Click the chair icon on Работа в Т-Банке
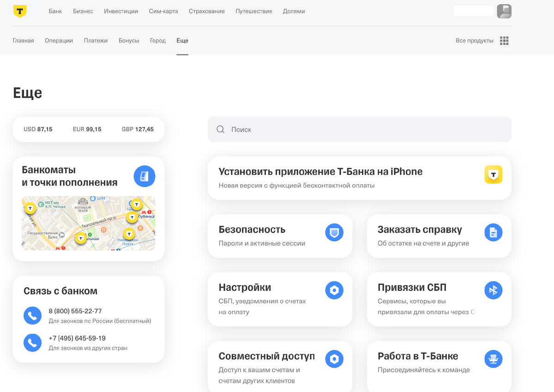 (493, 359)
